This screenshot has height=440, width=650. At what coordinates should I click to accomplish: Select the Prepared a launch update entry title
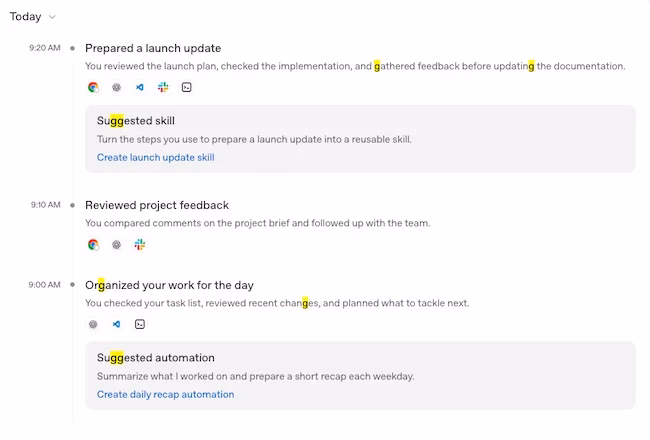[x=153, y=48]
